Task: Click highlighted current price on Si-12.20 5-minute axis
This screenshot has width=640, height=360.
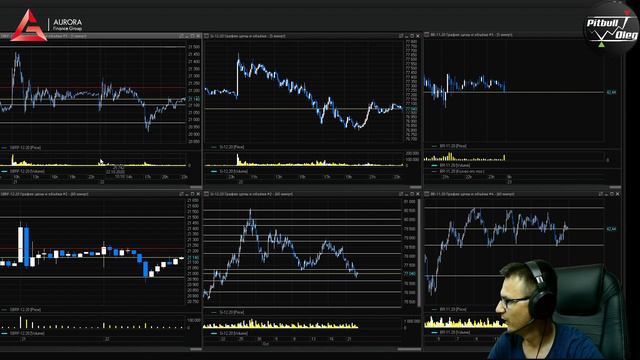Action: [x=411, y=109]
